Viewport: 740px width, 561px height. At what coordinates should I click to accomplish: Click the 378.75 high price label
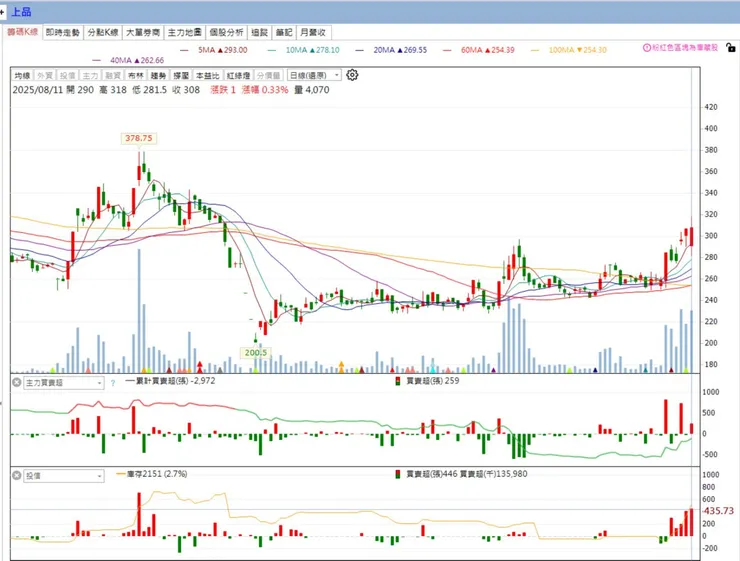(138, 138)
